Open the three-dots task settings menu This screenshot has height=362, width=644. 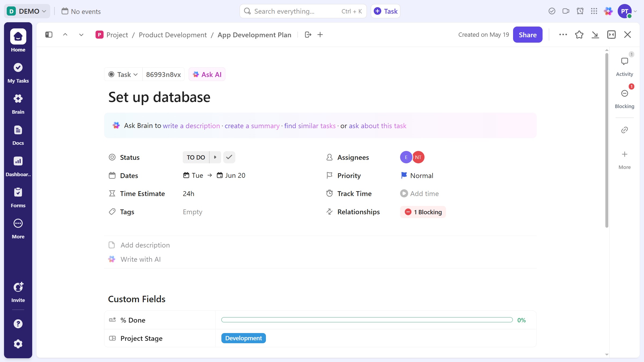point(563,35)
